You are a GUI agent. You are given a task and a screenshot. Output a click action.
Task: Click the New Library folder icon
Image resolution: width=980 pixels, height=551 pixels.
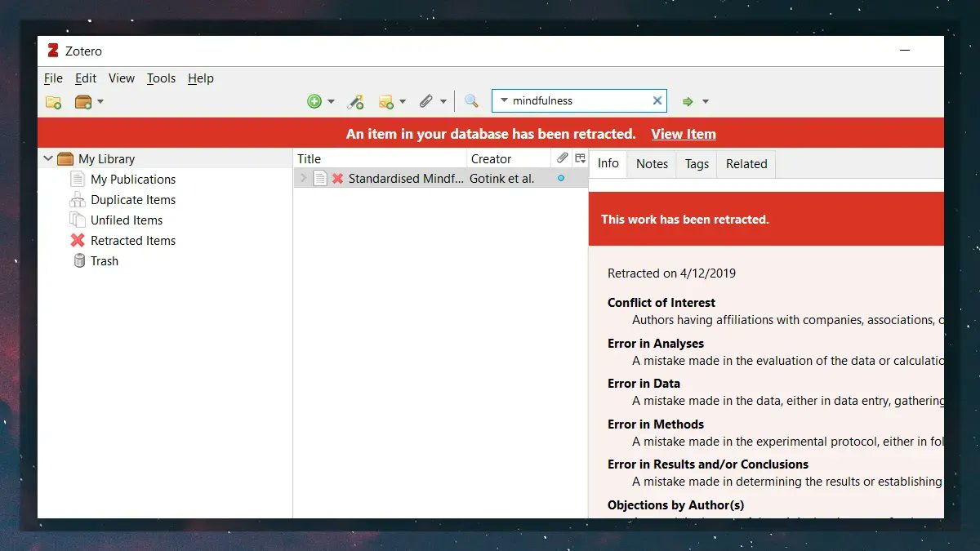click(x=84, y=100)
